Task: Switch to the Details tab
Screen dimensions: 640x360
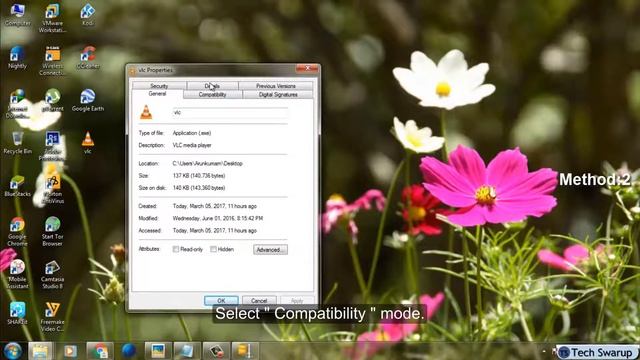Action: tap(212, 86)
